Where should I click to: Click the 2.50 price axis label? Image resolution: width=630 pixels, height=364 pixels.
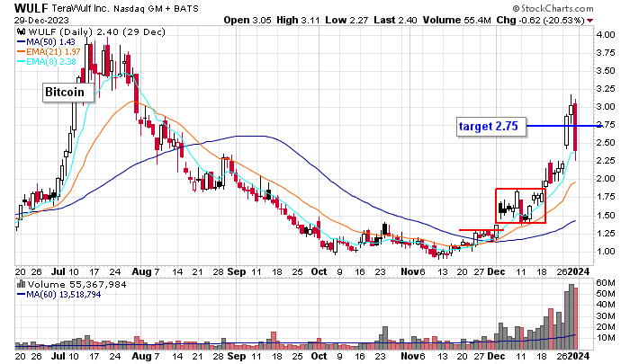pos(606,143)
